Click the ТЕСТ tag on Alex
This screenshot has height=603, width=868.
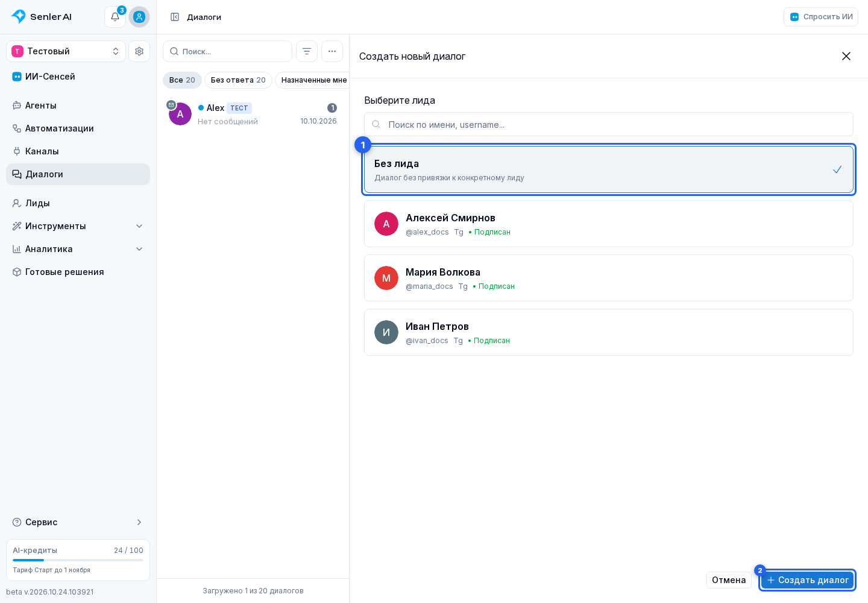click(x=239, y=108)
